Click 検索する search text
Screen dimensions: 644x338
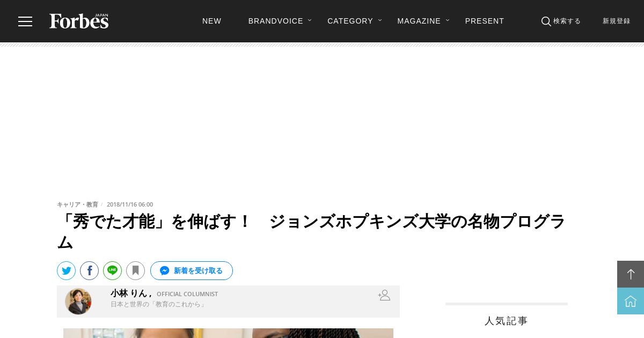tap(567, 21)
